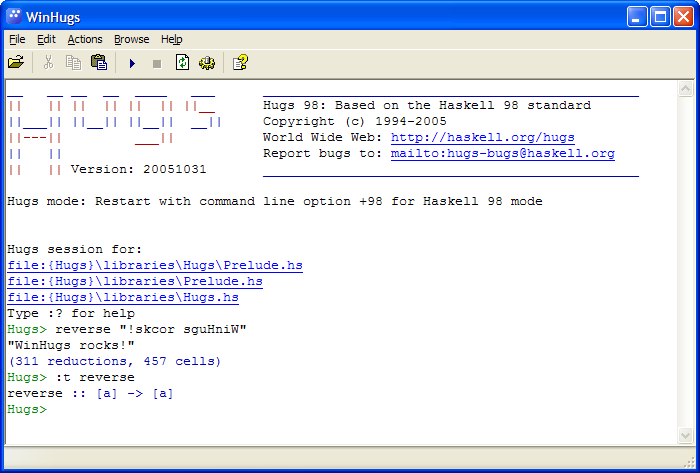Click the mailto:hugs-bugs@haskell.org link
The height and width of the screenshot is (473, 700).
(x=503, y=154)
